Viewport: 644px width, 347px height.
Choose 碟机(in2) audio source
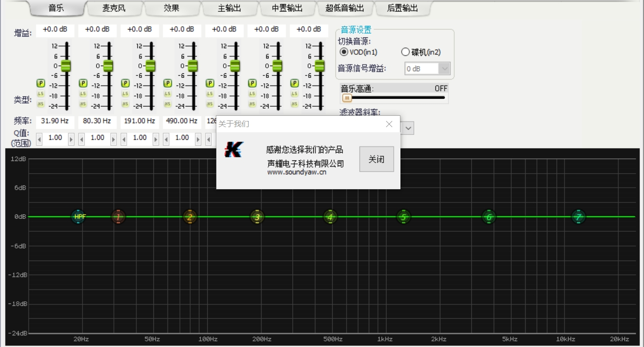pyautogui.click(x=420, y=52)
